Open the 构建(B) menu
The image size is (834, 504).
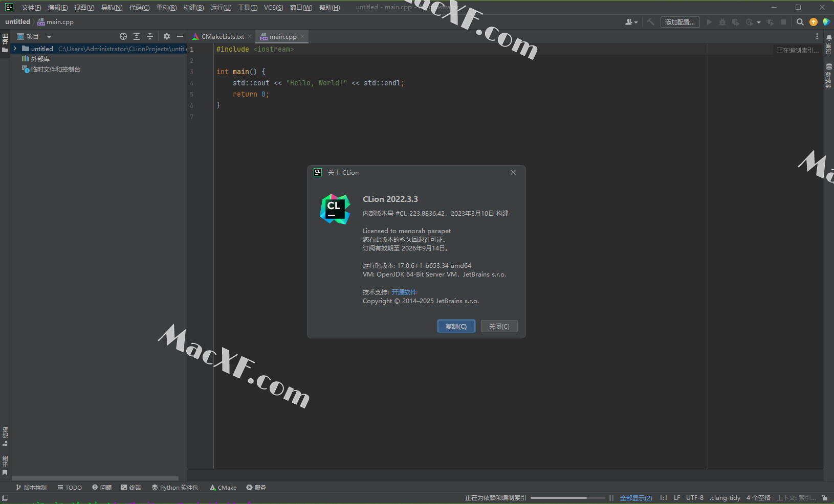tap(193, 7)
